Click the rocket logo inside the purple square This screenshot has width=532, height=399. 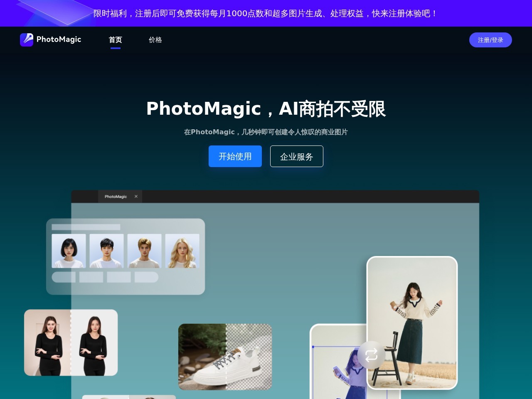click(26, 39)
